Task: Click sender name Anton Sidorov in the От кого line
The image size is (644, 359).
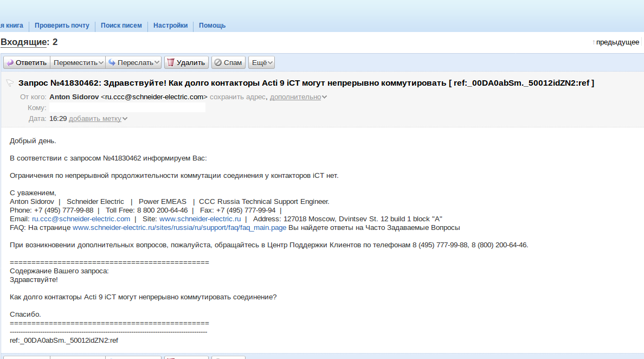Action: coord(74,97)
